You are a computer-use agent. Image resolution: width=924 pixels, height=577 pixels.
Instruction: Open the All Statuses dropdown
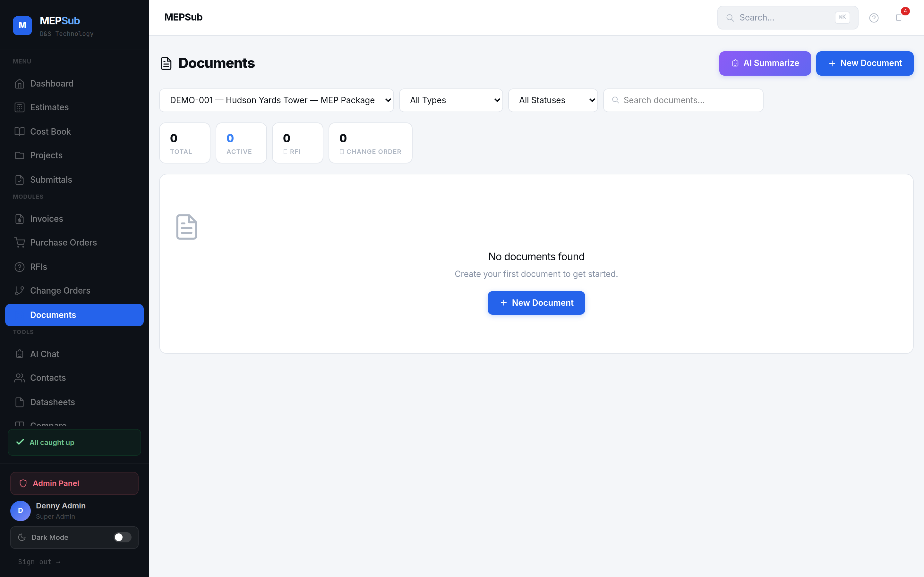click(553, 100)
